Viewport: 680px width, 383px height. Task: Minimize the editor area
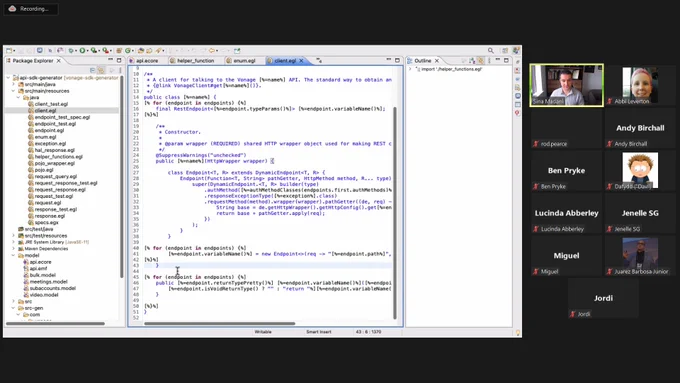[389, 59]
